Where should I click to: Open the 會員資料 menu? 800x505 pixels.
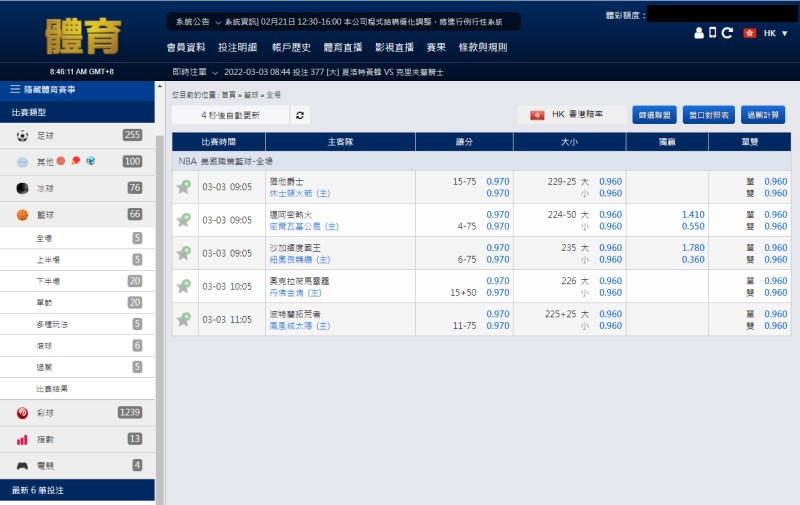(x=186, y=47)
